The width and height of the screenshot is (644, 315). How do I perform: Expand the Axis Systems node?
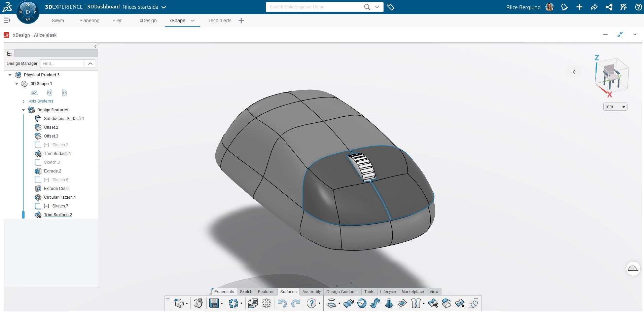pyautogui.click(x=24, y=101)
